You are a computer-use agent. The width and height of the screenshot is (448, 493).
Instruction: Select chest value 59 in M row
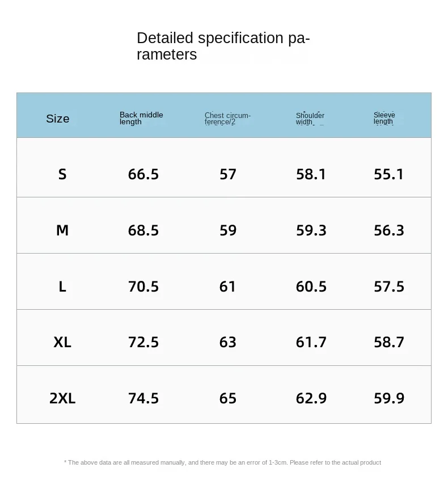coord(228,230)
